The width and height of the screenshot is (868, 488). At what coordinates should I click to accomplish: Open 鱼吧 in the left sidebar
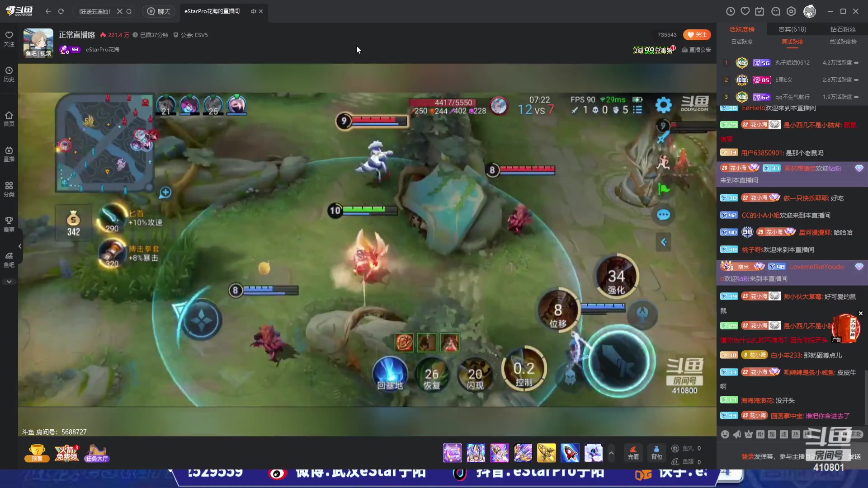pos(9,260)
